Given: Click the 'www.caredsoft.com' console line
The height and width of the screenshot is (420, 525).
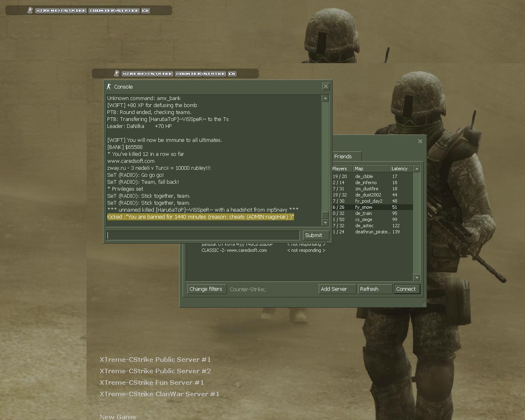Looking at the screenshot, I should [x=131, y=161].
